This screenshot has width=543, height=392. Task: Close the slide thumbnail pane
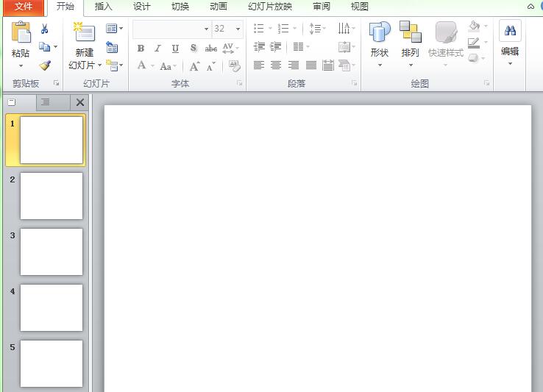coord(80,102)
